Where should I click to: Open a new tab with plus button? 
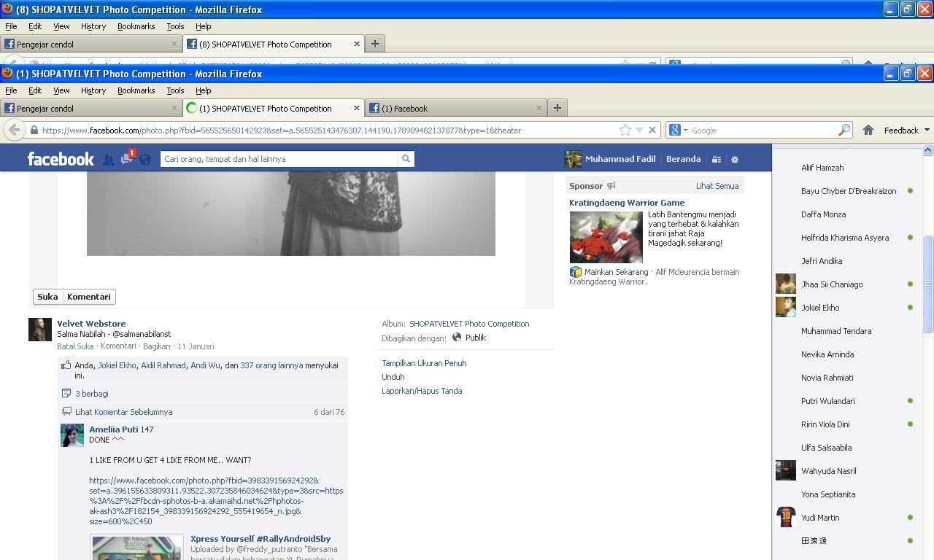557,108
